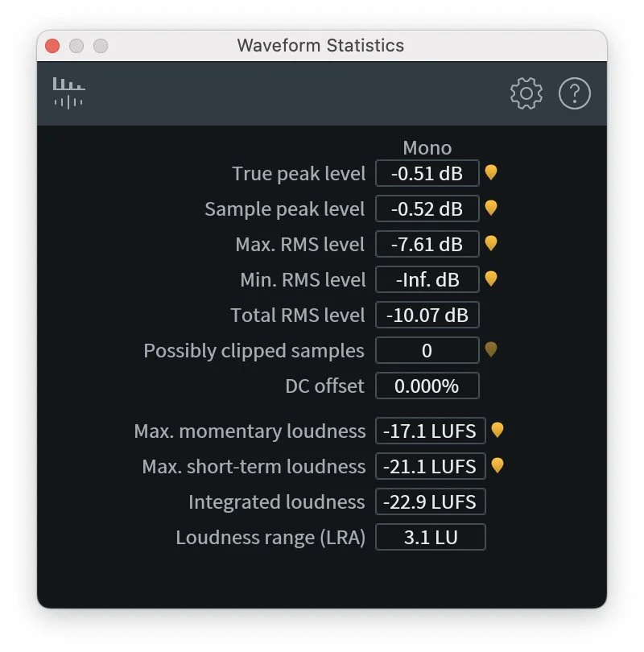Click the Waveform Statistics window title
The height and width of the screenshot is (652, 644).
tap(320, 45)
